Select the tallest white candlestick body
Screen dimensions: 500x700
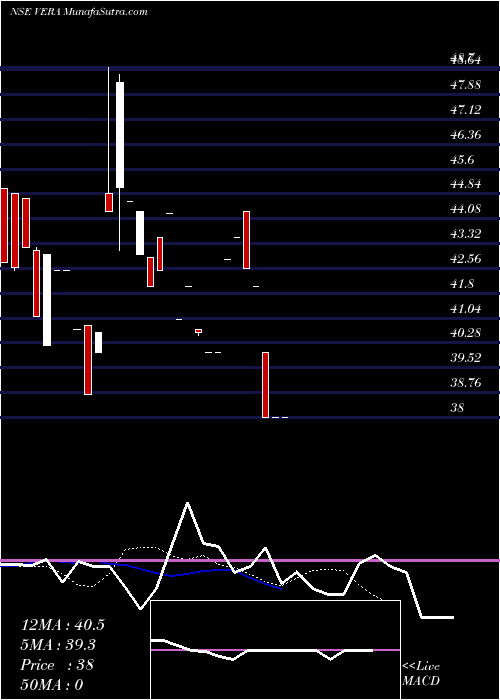coord(120,135)
